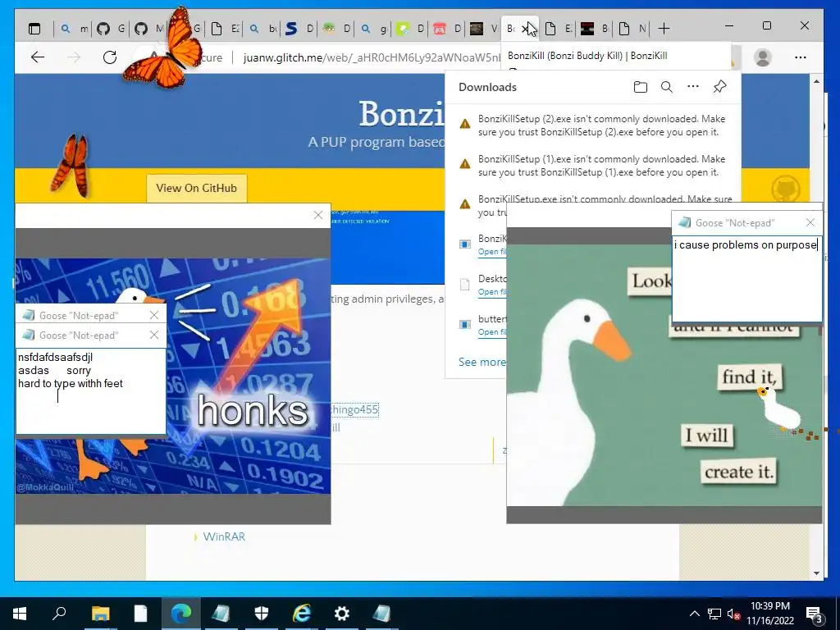Open volume icon in system tray
The width and height of the screenshot is (840, 630).
tap(733, 614)
